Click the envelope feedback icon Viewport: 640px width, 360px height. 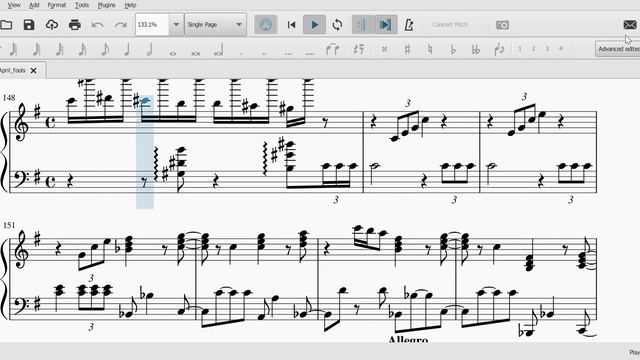click(x=630, y=25)
